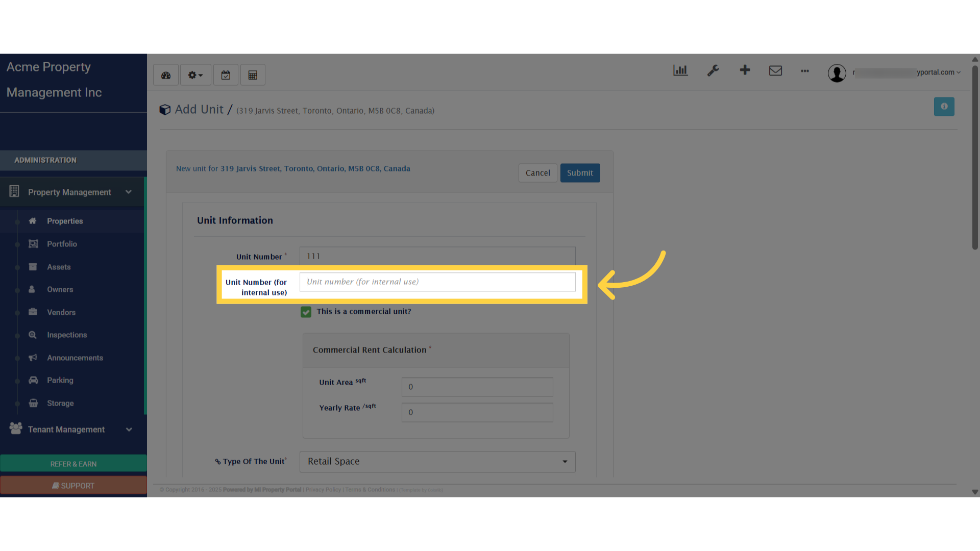Screen dimensions: 980x551
Task: Select Properties from the sidebar menu
Action: (64, 221)
